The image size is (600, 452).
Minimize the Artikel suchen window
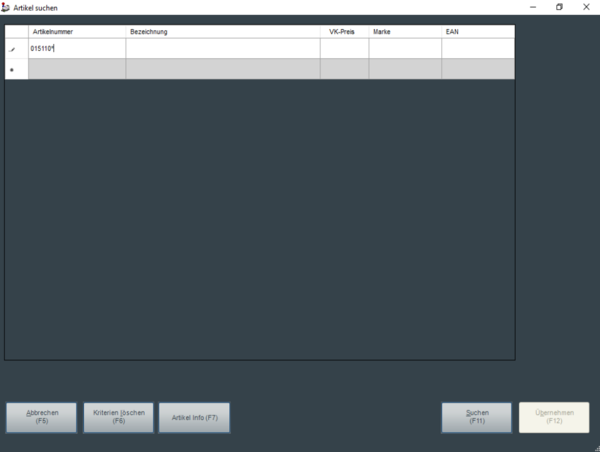pyautogui.click(x=532, y=7)
